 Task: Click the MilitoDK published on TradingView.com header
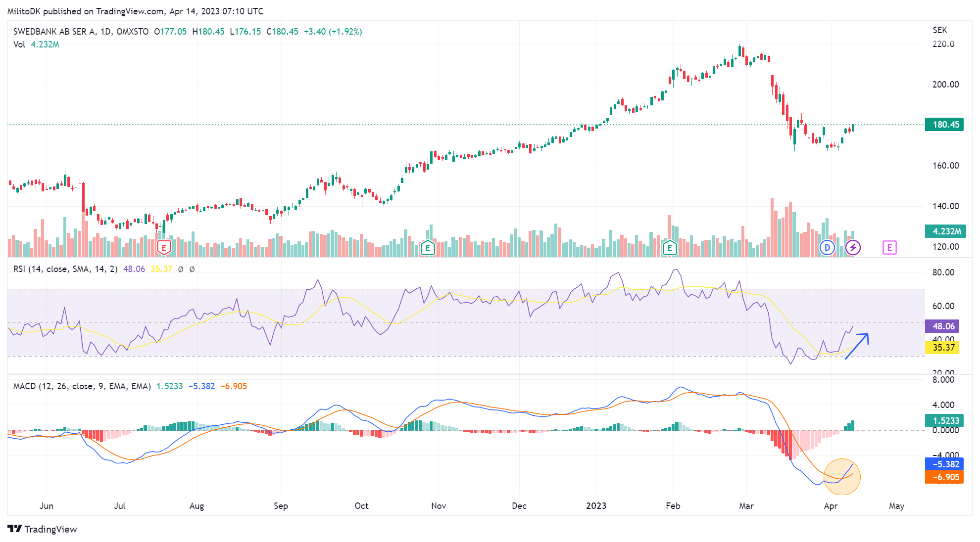(135, 11)
